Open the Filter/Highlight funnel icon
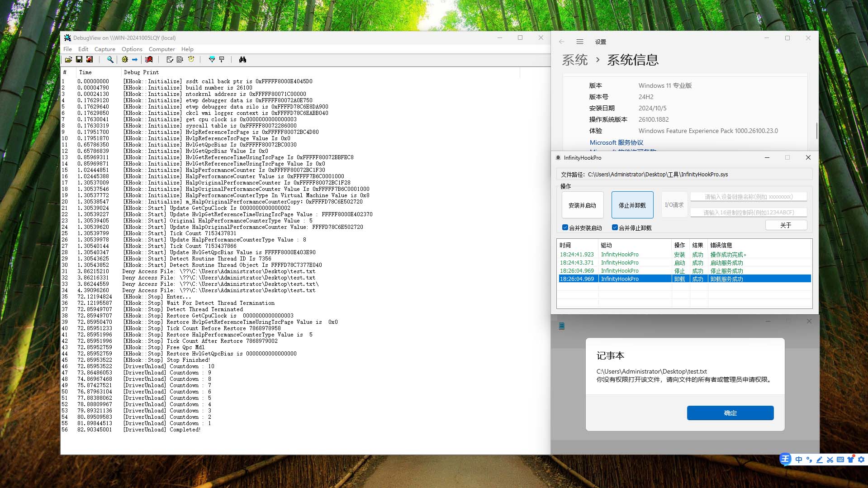868x488 pixels. tap(212, 60)
